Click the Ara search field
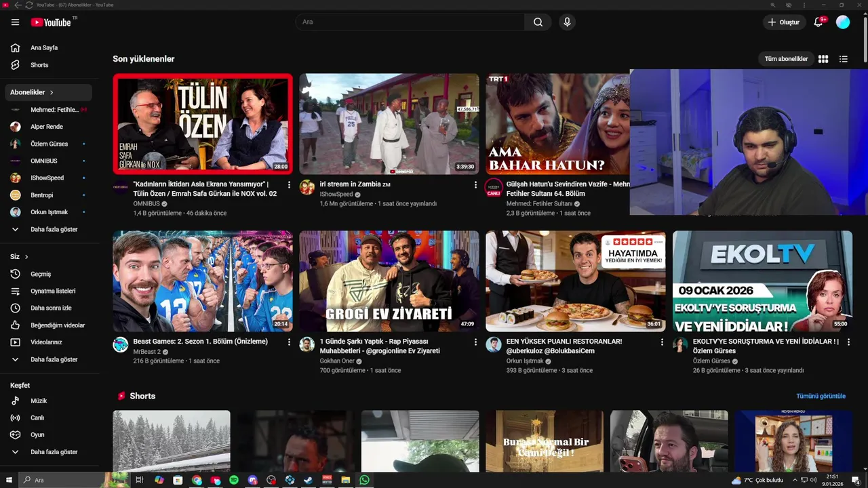The width and height of the screenshot is (868, 488). (410, 22)
